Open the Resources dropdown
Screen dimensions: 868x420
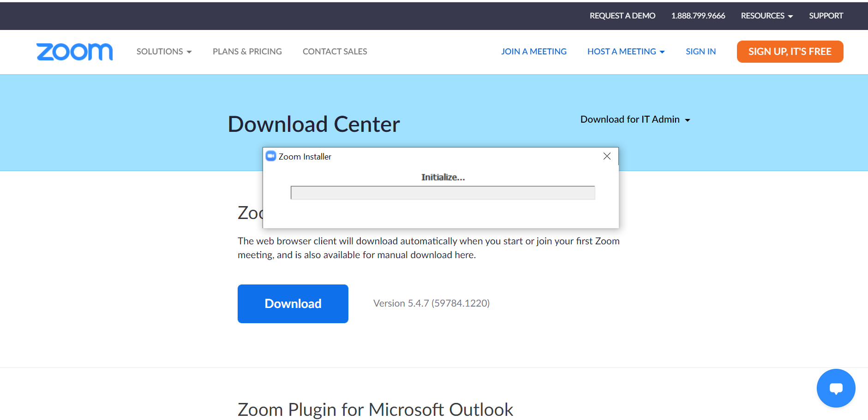766,16
